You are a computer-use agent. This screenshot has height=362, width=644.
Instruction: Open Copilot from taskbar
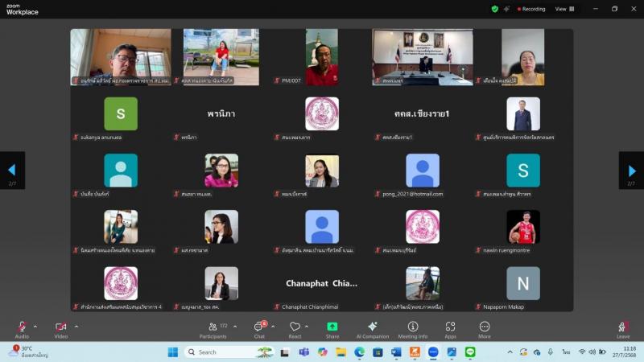[x=323, y=352]
